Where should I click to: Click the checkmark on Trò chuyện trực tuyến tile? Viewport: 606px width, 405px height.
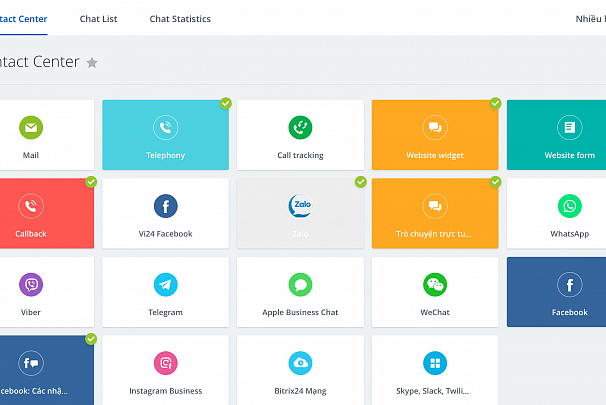pyautogui.click(x=495, y=182)
